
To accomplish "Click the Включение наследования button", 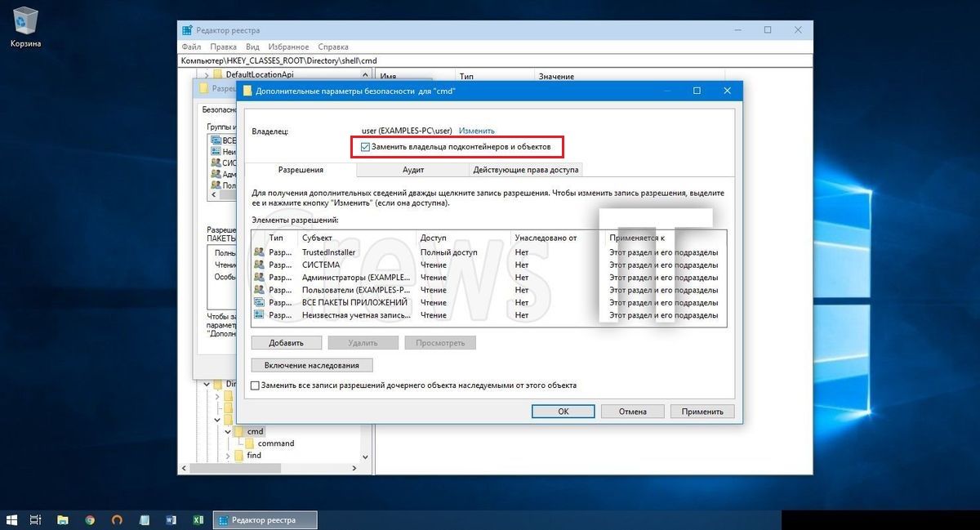I will click(312, 365).
